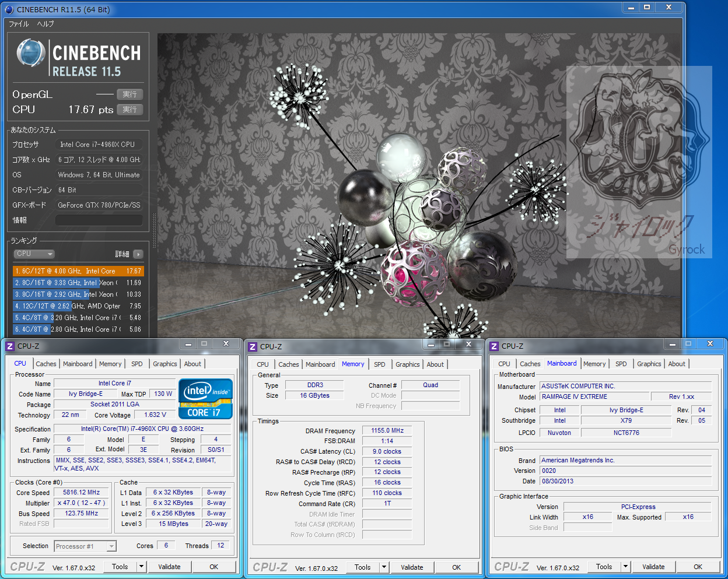Select ranking entry 5 Core i7 5.48
The height and width of the screenshot is (579, 728).
78,318
